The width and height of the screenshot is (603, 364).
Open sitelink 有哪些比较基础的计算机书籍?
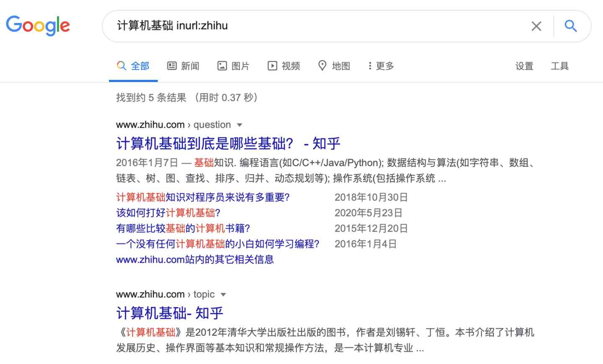(x=183, y=228)
